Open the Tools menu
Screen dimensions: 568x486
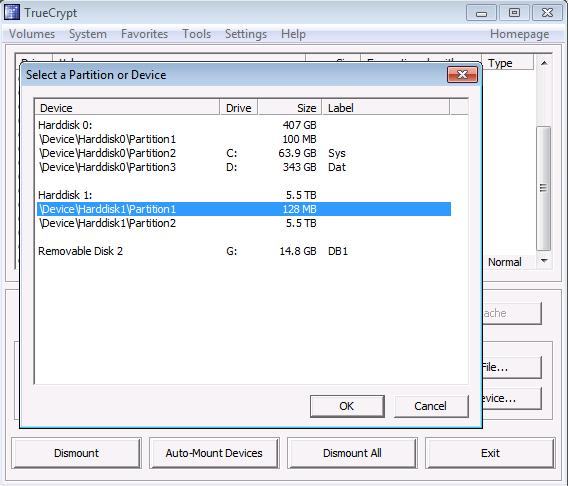coord(196,34)
